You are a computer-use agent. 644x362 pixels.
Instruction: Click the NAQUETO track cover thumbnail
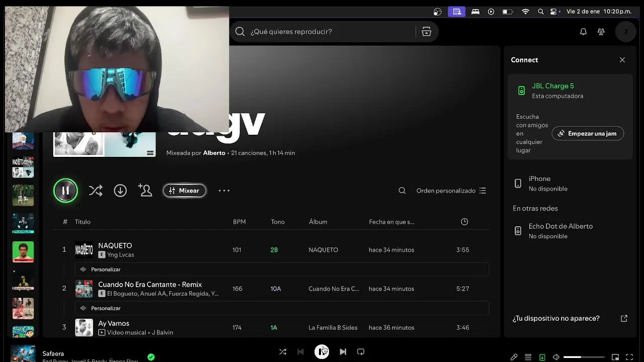pos(84,250)
